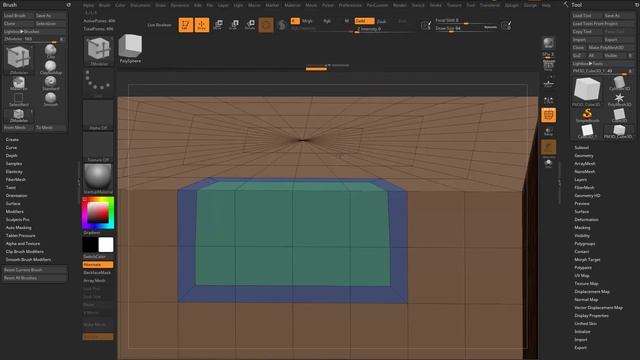Select the Rotate transform icon

[x=250, y=24]
